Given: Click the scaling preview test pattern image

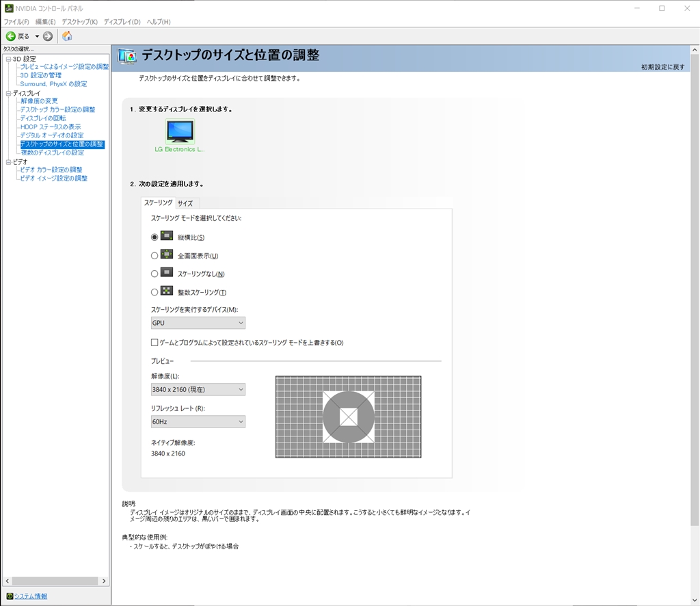Looking at the screenshot, I should [x=348, y=417].
